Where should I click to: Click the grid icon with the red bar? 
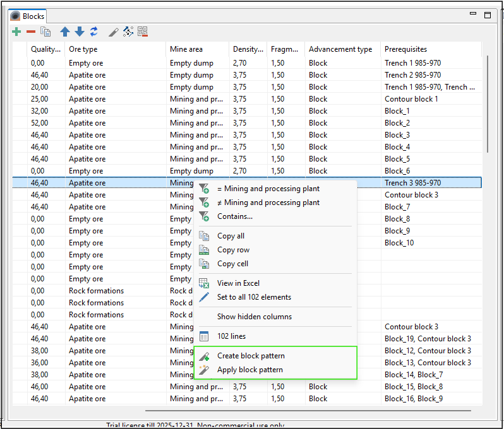[x=143, y=32]
